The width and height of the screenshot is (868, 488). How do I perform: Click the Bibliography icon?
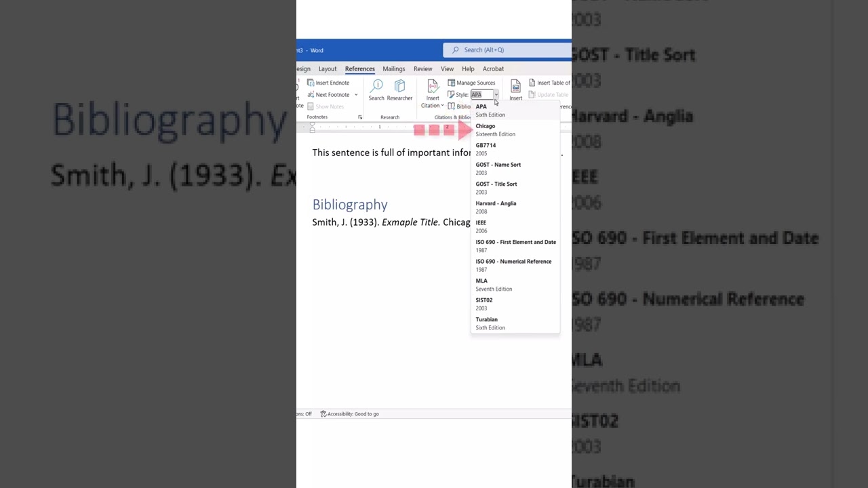[451, 106]
